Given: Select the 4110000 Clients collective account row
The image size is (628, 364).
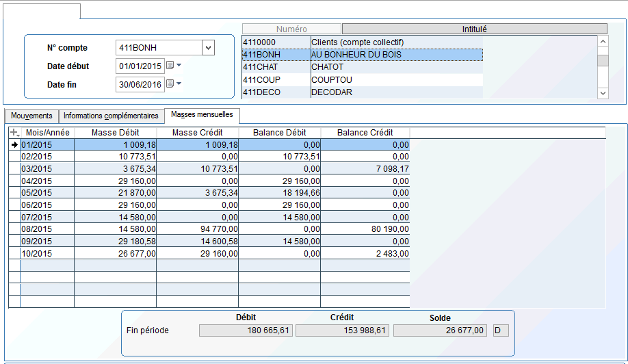Looking at the screenshot, I should [363, 42].
